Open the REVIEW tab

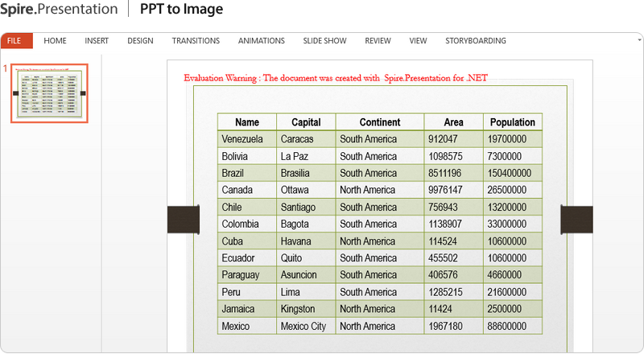[x=378, y=41]
